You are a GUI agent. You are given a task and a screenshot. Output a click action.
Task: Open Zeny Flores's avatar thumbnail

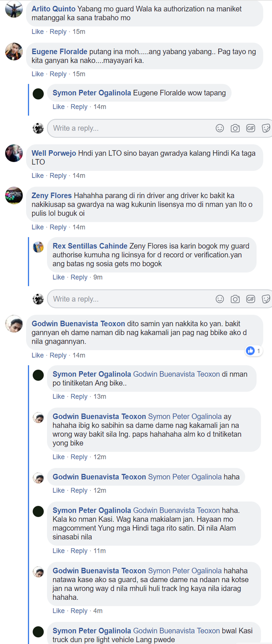(14, 195)
